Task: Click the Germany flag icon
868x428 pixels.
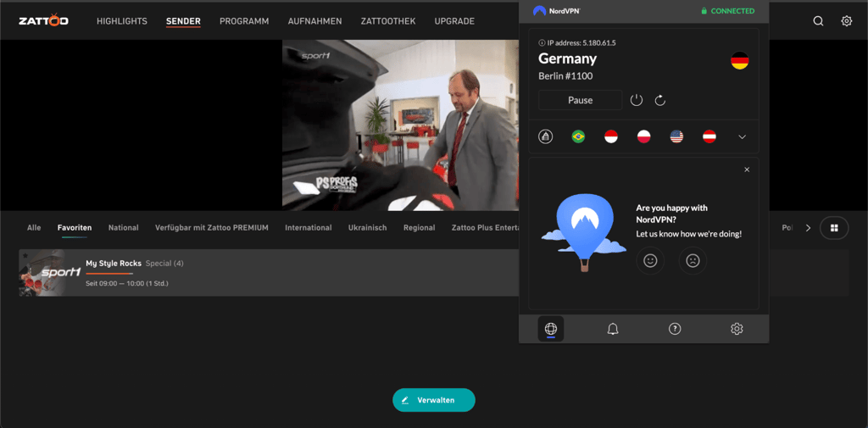Action: point(739,60)
